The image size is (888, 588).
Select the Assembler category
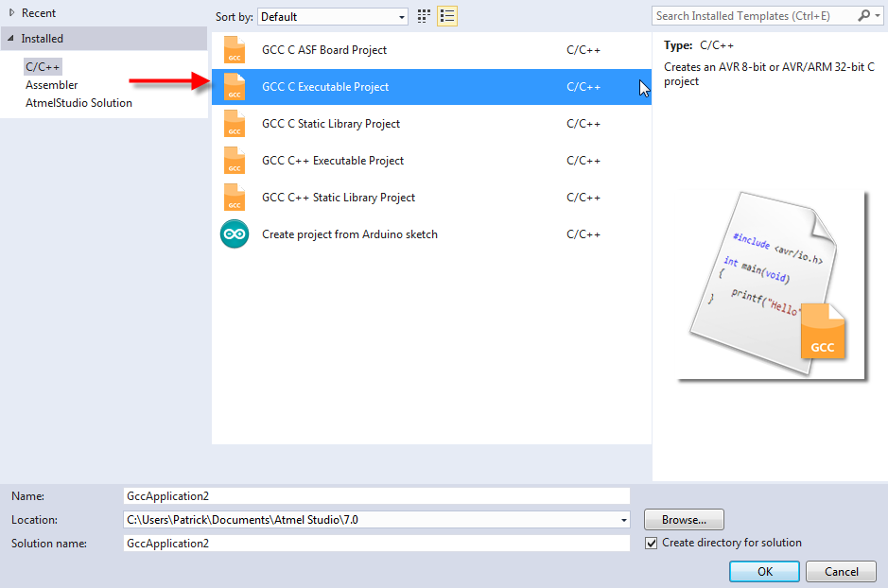coord(51,85)
